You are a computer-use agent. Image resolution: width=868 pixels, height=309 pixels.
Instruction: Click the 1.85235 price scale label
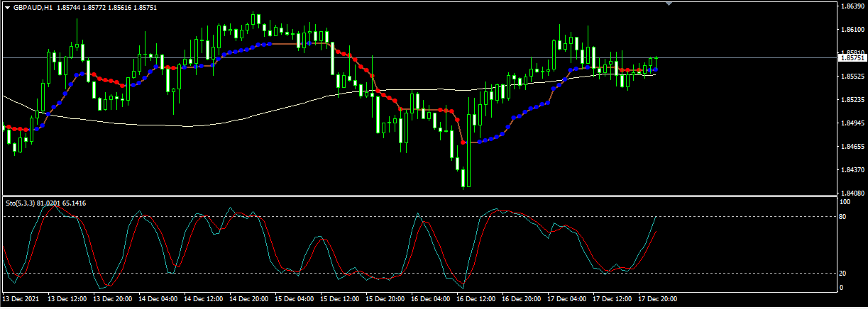click(851, 100)
